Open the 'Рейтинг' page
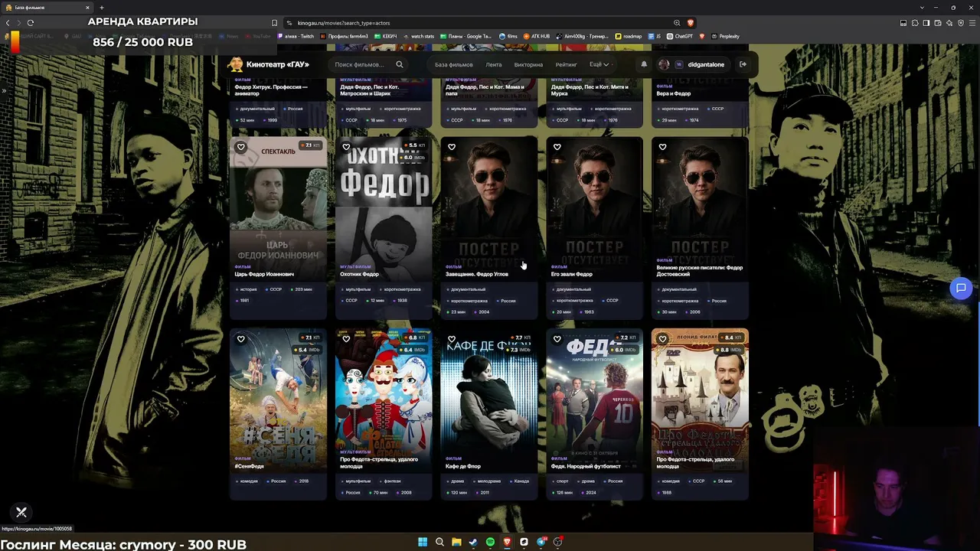This screenshot has width=980, height=551. (x=567, y=64)
